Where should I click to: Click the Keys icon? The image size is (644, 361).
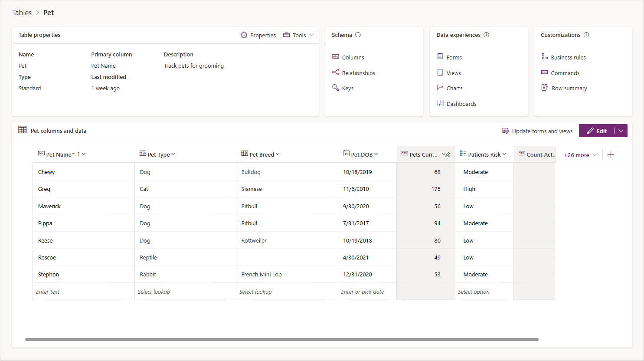tap(336, 88)
